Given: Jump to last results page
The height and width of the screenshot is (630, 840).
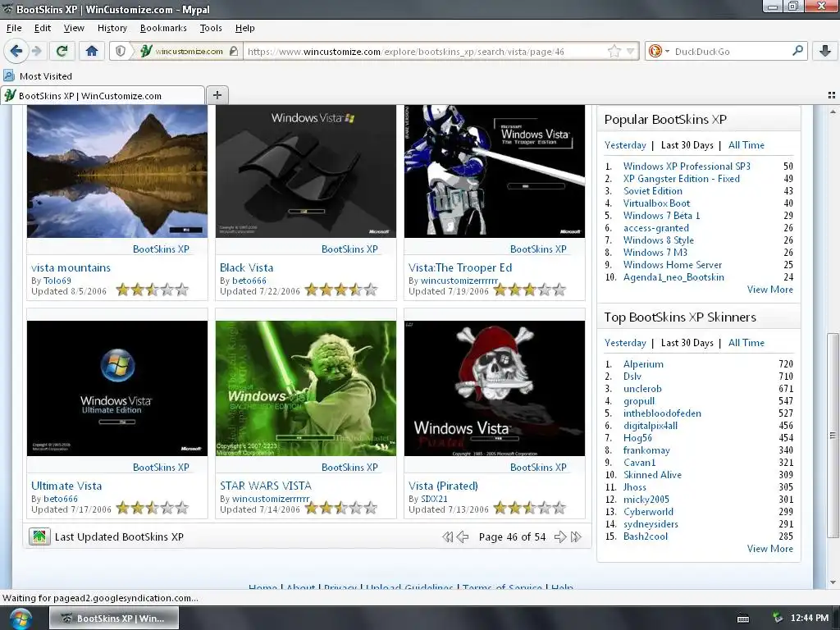Looking at the screenshot, I should pyautogui.click(x=577, y=536).
